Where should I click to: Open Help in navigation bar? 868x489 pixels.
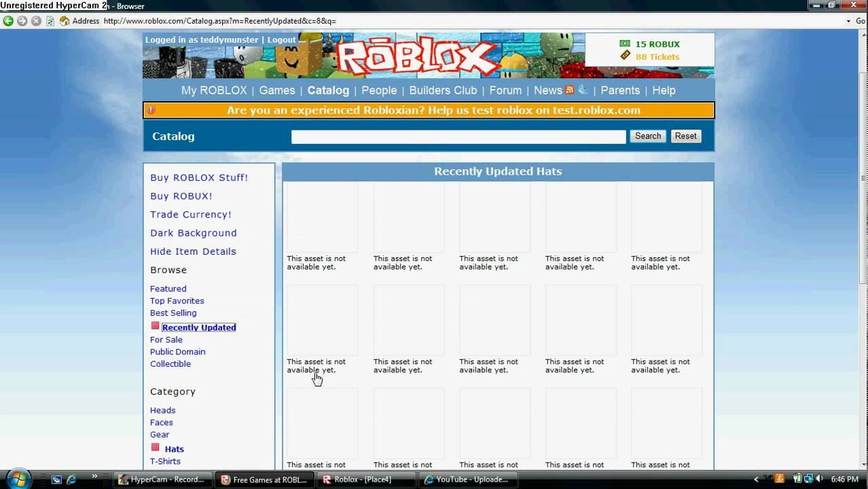click(664, 90)
